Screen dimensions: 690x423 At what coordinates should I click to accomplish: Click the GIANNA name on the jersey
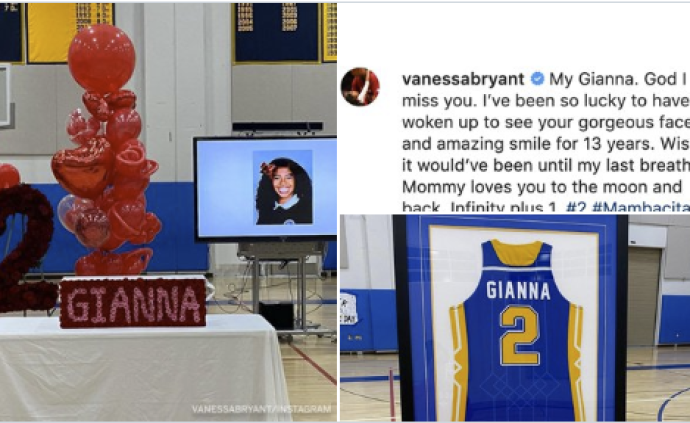click(x=518, y=291)
